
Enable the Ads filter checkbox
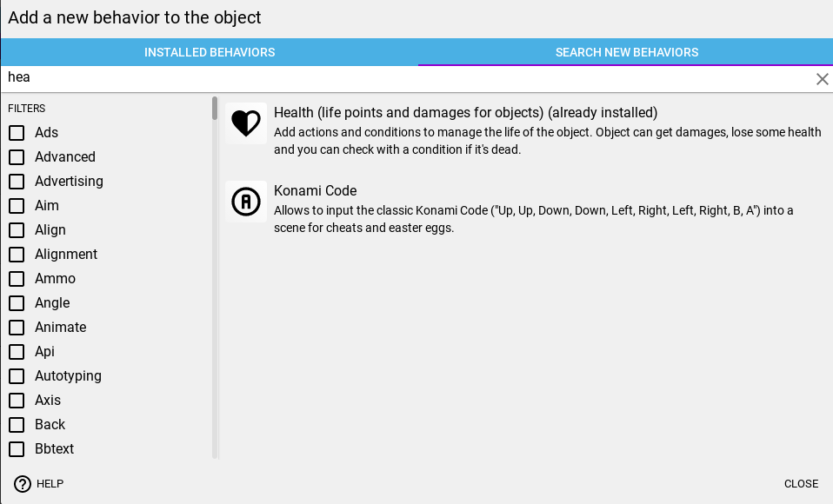[17, 133]
